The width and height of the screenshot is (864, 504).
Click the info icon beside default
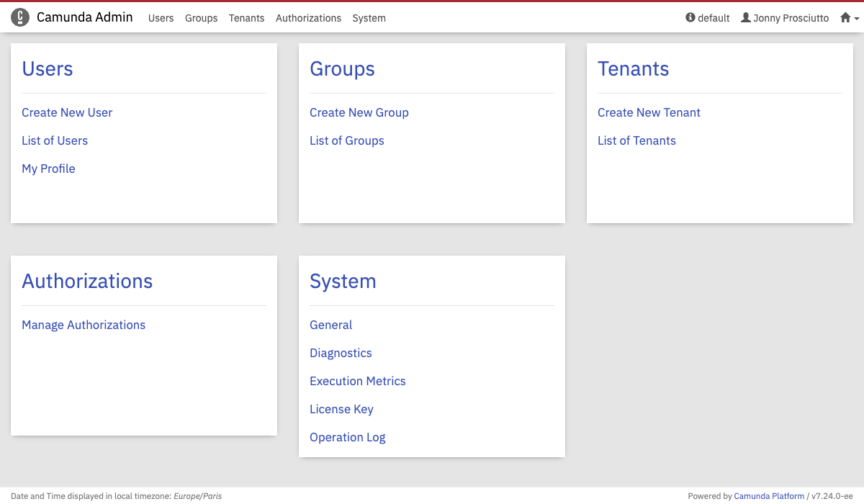690,18
